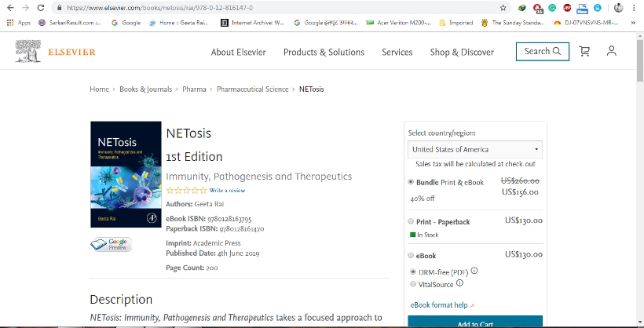
Task: Select the Bundle Print & eBook option
Action: coord(411,182)
